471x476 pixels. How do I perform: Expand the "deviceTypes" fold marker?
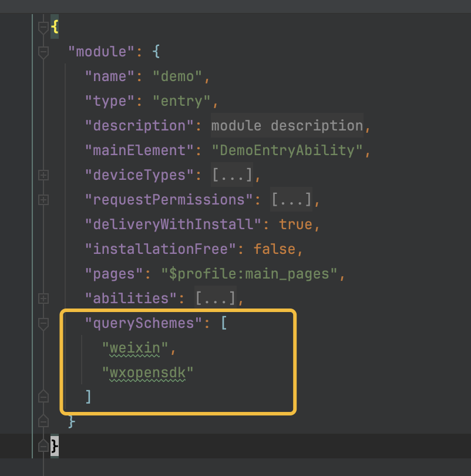click(x=43, y=175)
